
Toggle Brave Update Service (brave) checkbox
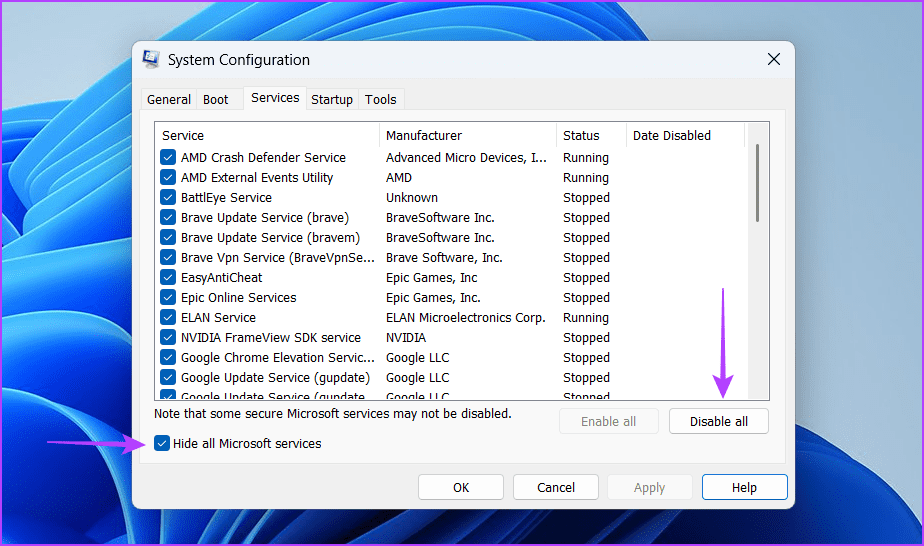[168, 217]
